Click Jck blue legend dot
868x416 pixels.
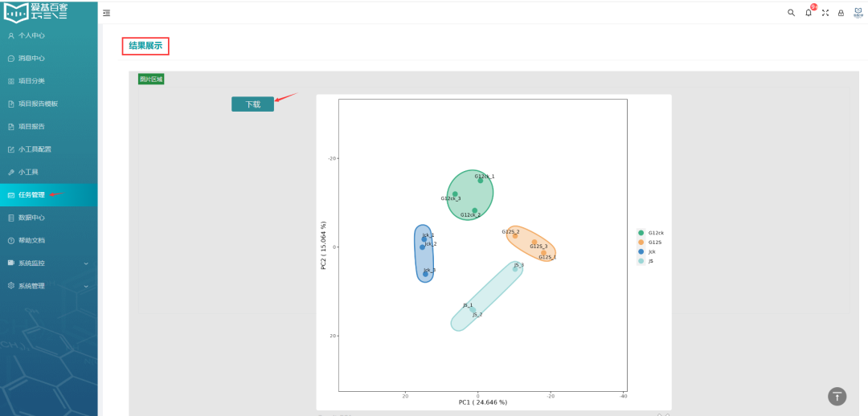coord(641,251)
